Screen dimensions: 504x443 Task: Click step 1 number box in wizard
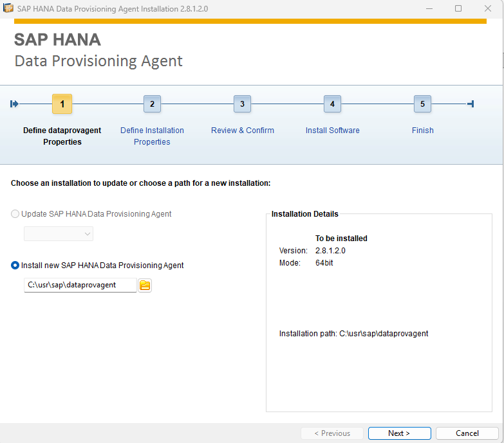coord(62,104)
